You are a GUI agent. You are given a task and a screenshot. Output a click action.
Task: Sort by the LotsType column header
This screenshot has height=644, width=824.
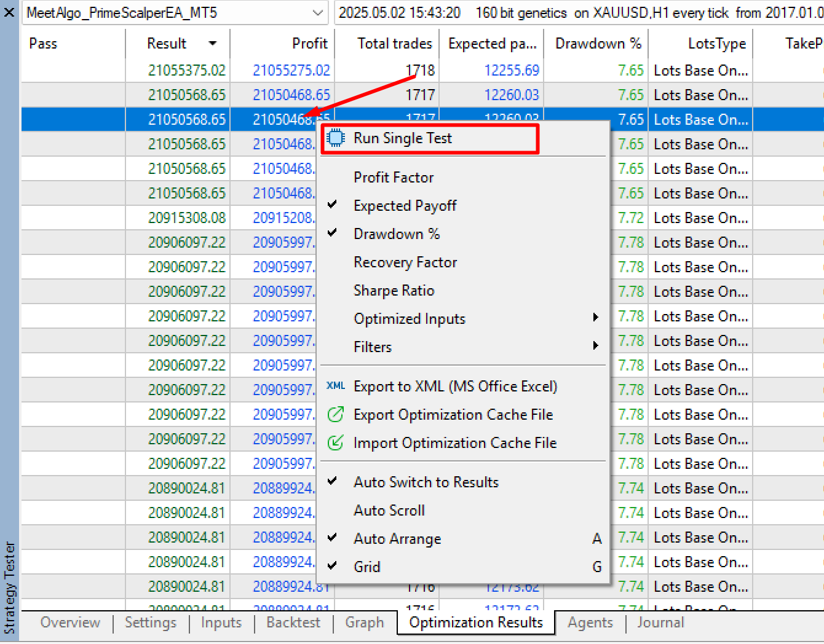point(700,44)
